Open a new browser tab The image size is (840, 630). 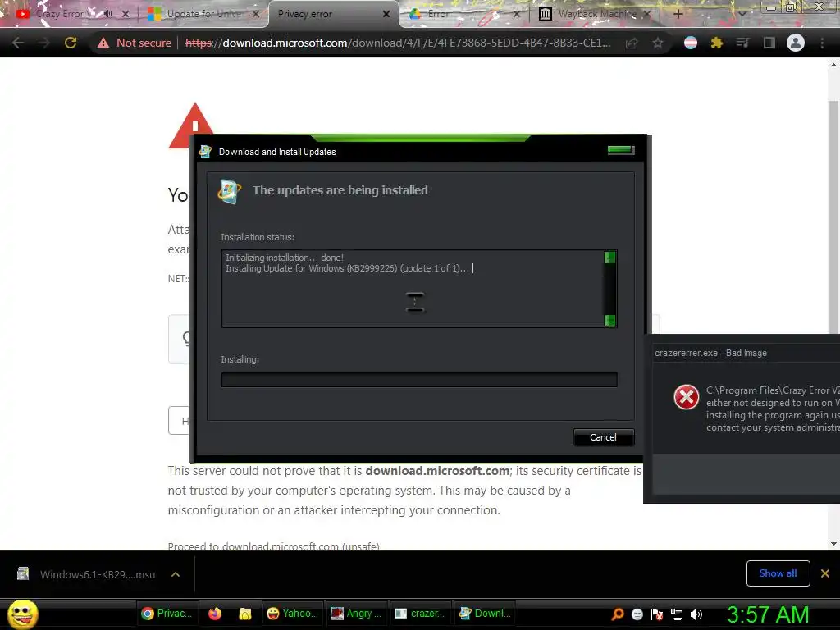coord(678,14)
